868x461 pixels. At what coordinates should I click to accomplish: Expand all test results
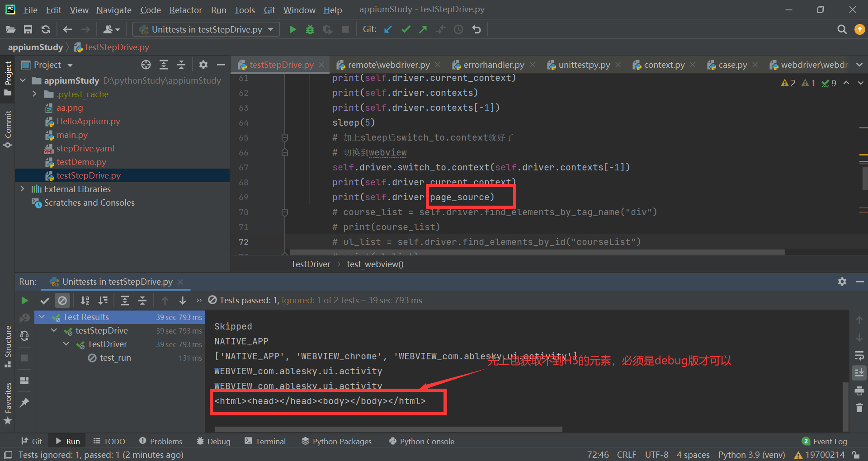pos(125,301)
